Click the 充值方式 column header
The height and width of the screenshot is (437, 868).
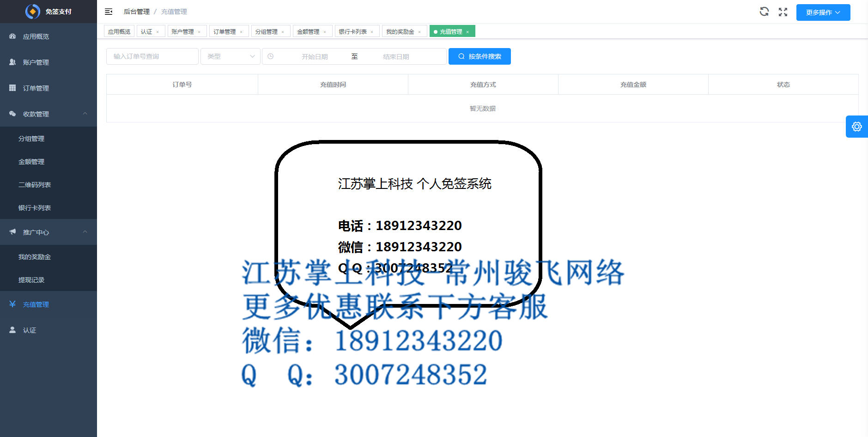pos(483,85)
